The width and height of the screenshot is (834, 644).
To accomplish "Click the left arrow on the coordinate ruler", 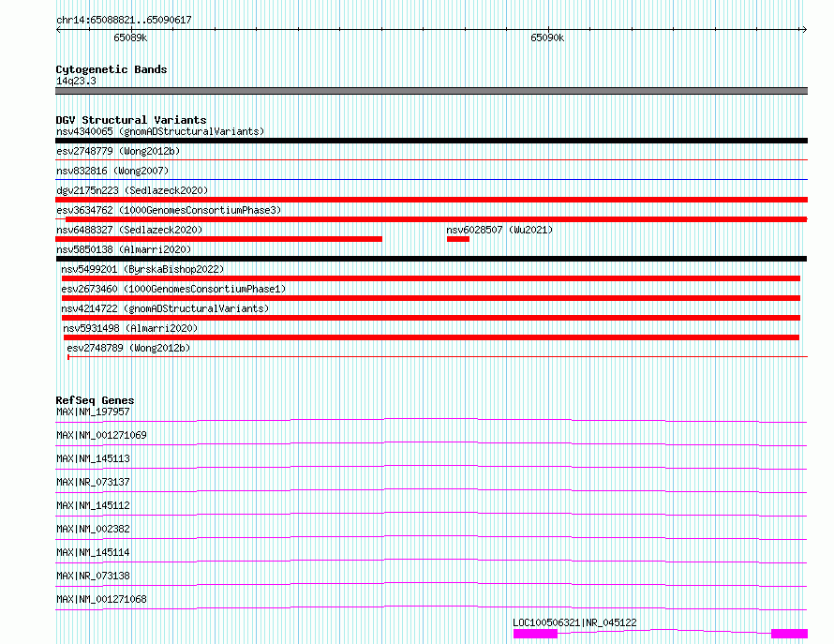I will (x=58, y=30).
